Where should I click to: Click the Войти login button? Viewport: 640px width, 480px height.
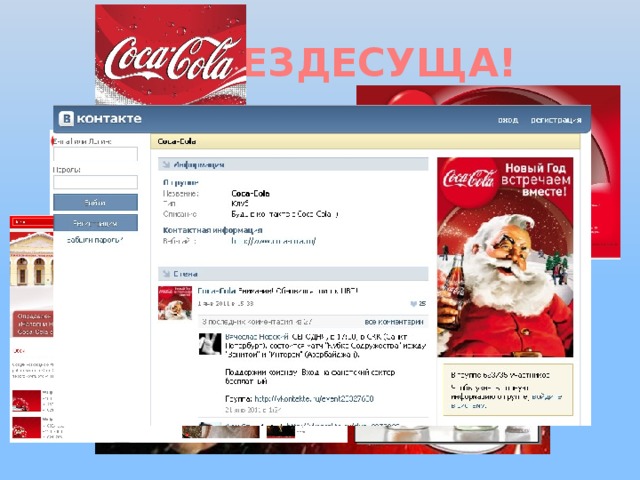96,202
